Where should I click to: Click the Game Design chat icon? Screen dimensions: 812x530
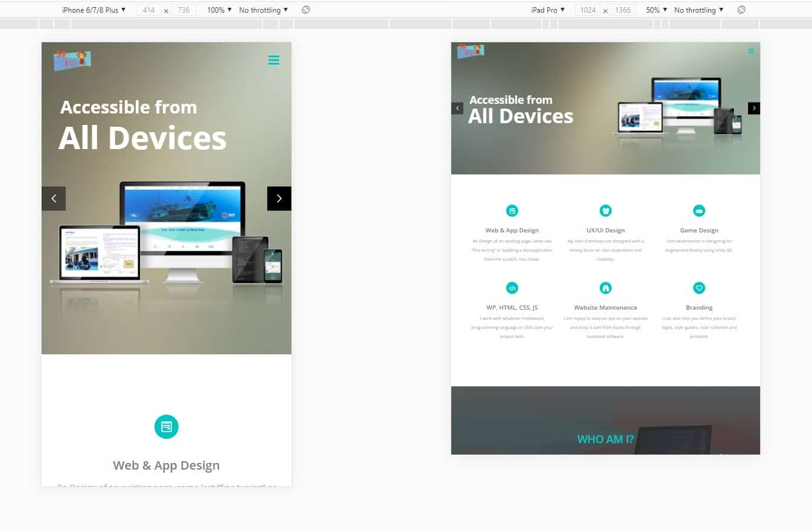tap(699, 211)
